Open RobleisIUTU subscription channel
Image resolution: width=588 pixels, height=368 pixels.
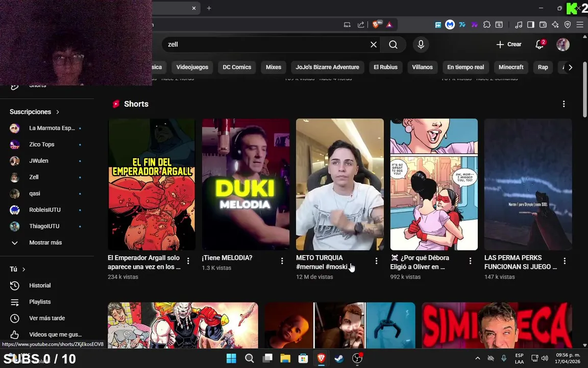(47, 210)
